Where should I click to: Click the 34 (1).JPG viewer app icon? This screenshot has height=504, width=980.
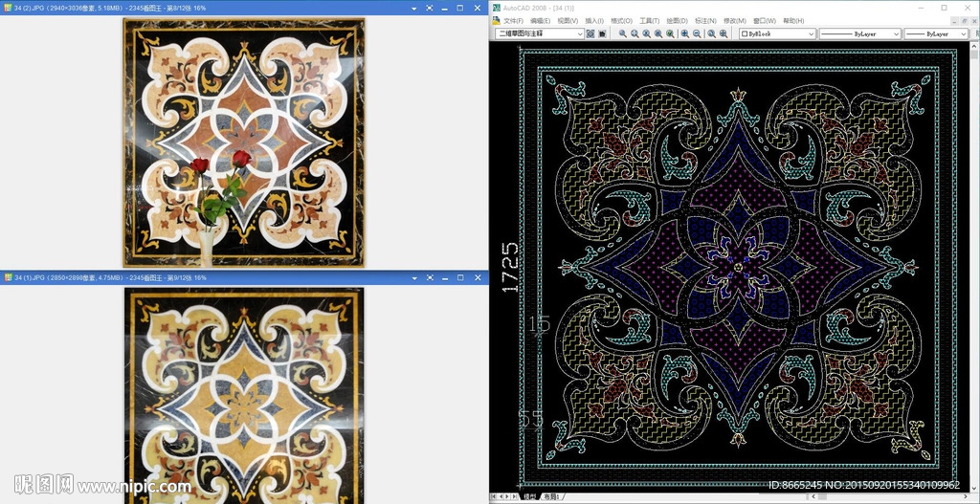point(8,277)
